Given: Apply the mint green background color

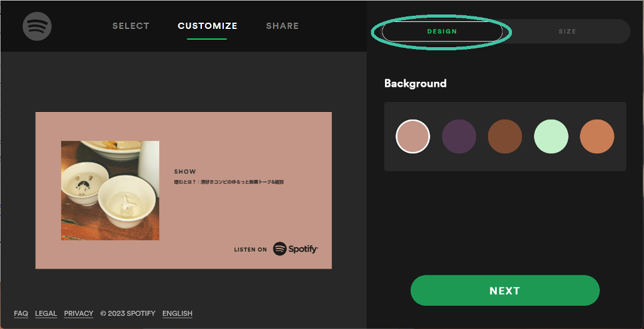Looking at the screenshot, I should point(551,137).
